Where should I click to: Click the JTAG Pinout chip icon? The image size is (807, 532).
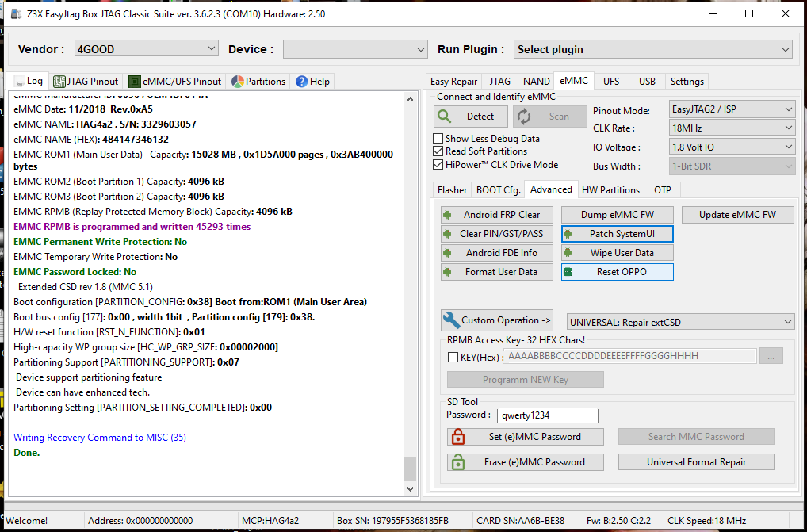pyautogui.click(x=59, y=82)
